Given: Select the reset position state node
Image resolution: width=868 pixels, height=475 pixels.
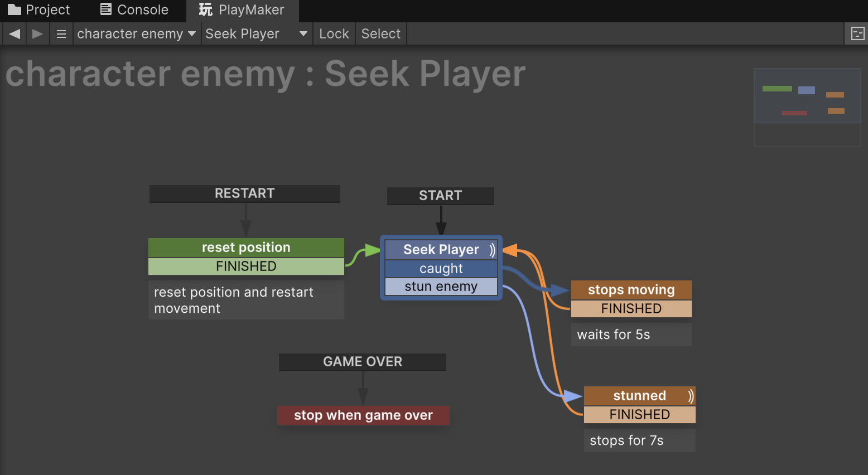Looking at the screenshot, I should (245, 247).
